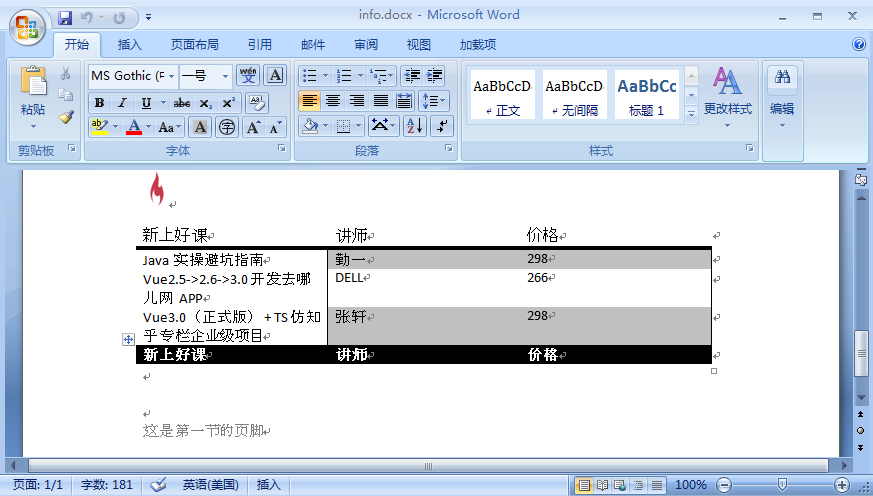Image resolution: width=873 pixels, height=496 pixels.
Task: Align text to the left
Action: point(310,101)
